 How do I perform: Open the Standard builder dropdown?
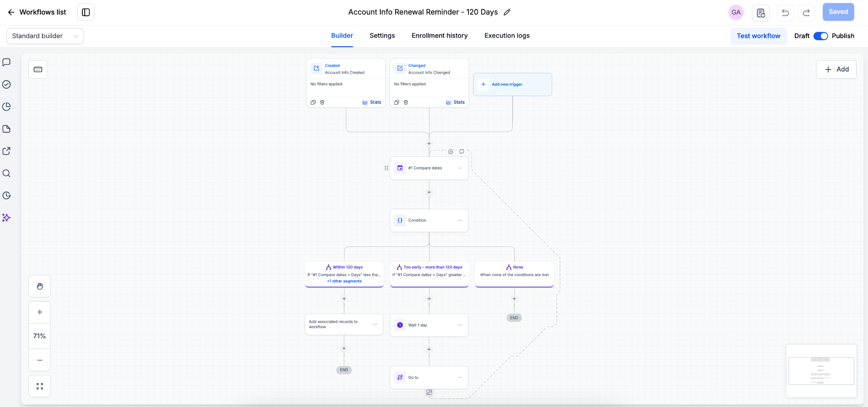tap(45, 36)
